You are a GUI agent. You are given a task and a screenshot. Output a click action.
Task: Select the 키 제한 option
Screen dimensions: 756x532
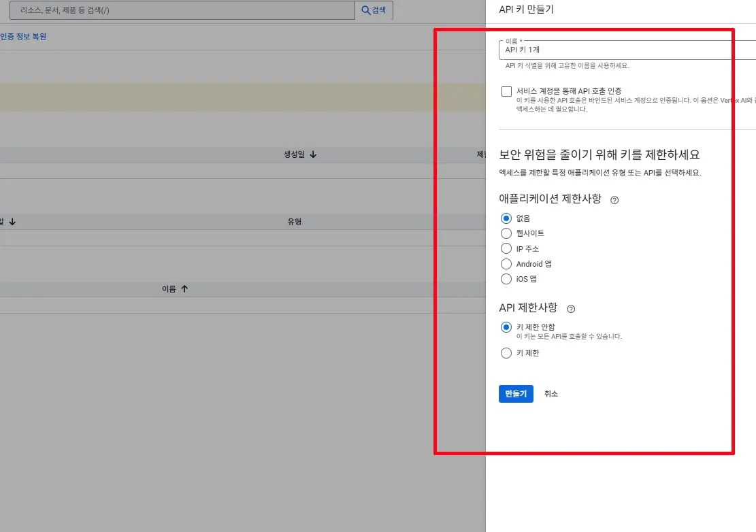(x=506, y=352)
